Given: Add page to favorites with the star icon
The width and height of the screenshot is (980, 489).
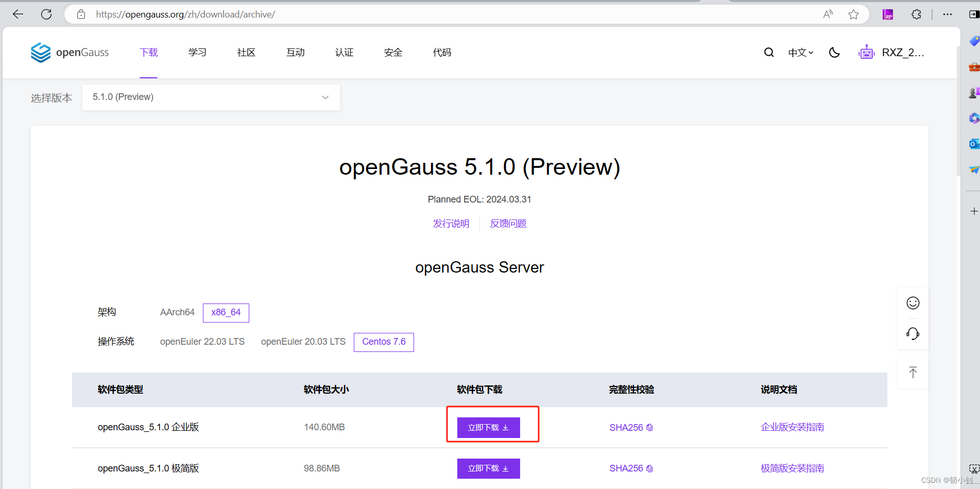Looking at the screenshot, I should (853, 14).
